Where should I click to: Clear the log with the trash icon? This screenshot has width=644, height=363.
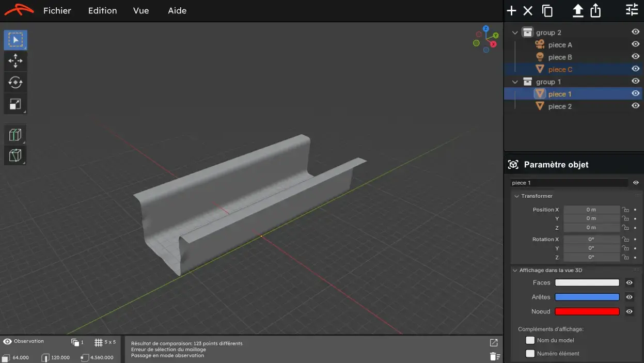click(x=494, y=356)
